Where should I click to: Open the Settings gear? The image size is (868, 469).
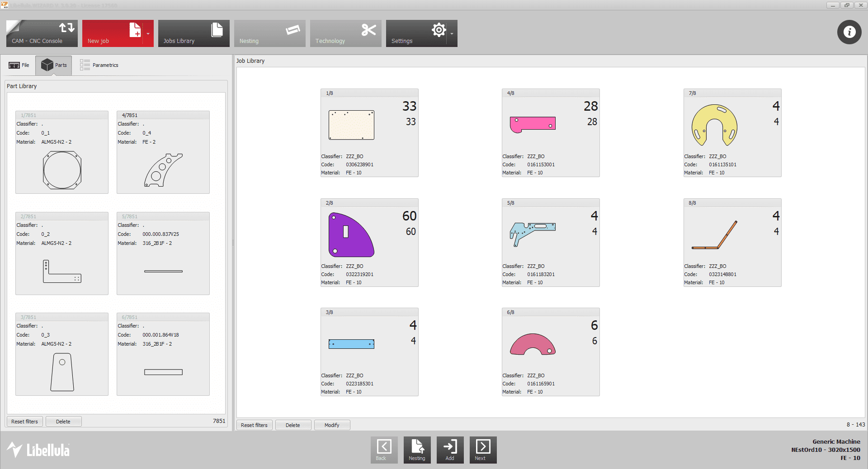(x=416, y=33)
